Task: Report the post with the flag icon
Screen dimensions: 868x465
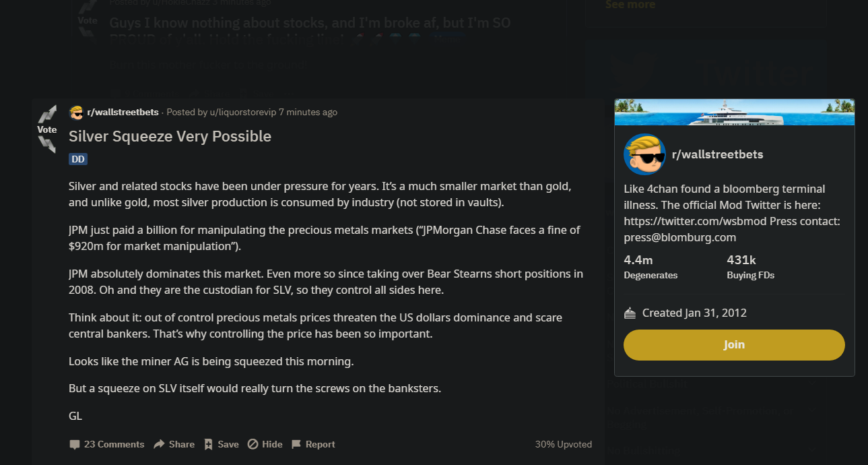Action: click(296, 445)
